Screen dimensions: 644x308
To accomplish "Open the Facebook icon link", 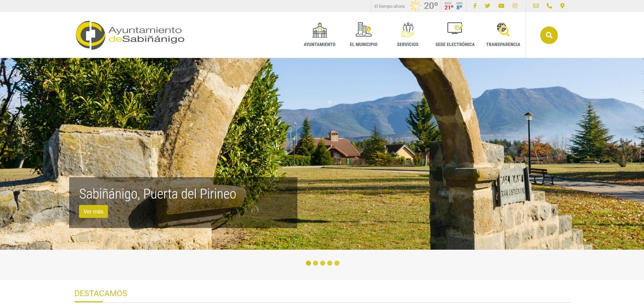I will [475, 6].
